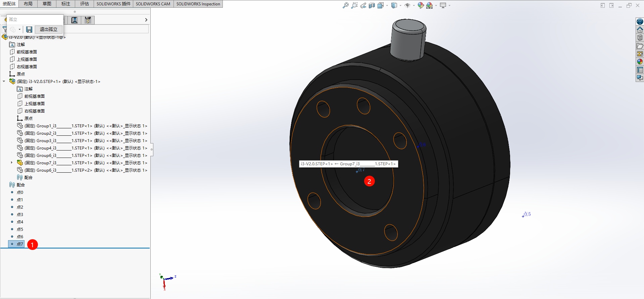
Task: Switch to the 评估 tab
Action: [85, 4]
